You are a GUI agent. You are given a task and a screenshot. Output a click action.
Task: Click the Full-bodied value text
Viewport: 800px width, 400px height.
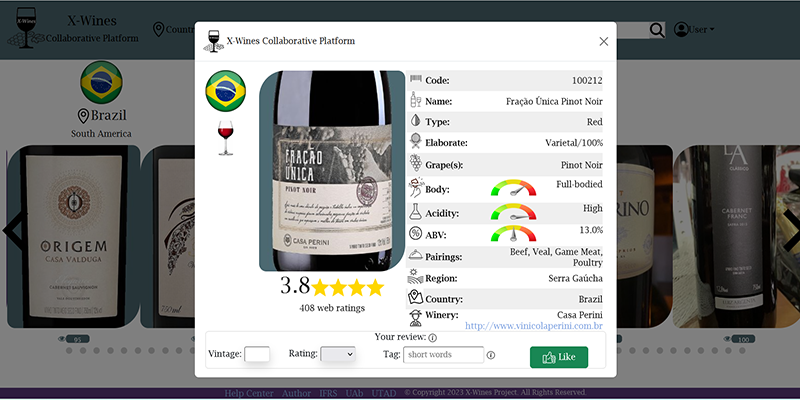coord(579,184)
